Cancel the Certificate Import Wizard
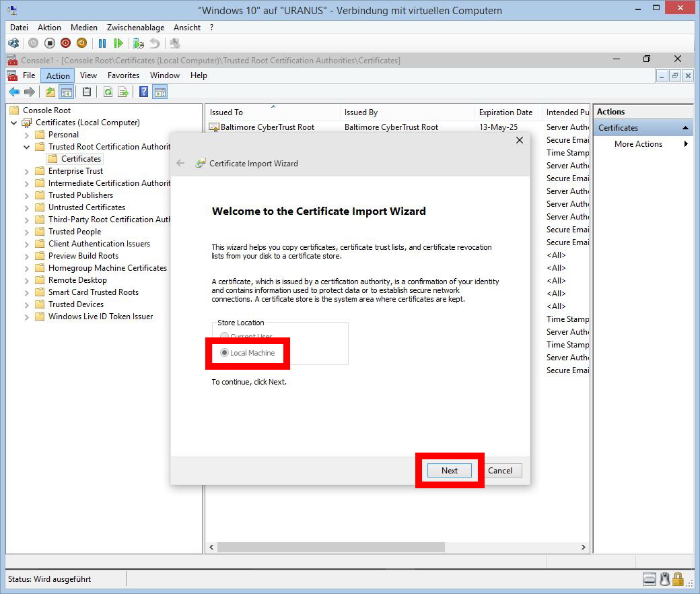The image size is (700, 594). (x=499, y=471)
